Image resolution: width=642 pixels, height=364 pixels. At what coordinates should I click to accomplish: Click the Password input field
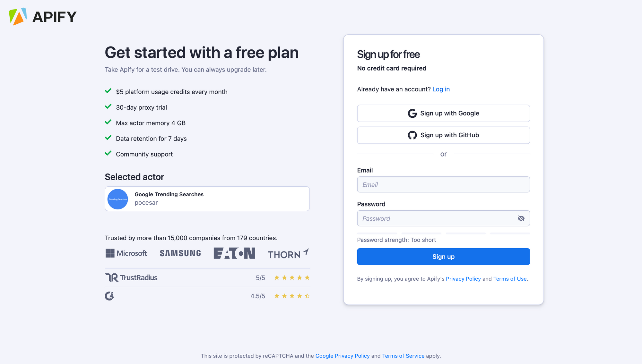443,218
